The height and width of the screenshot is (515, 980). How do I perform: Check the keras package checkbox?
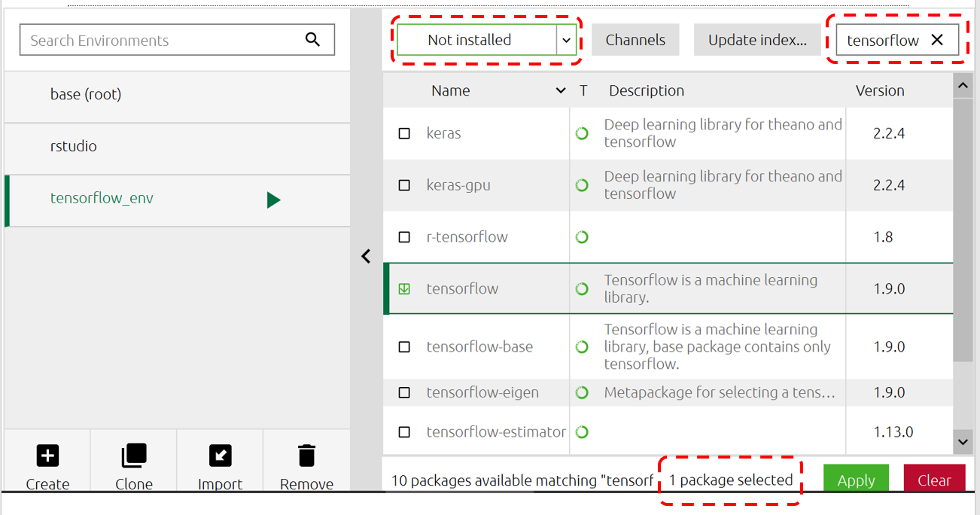click(404, 133)
